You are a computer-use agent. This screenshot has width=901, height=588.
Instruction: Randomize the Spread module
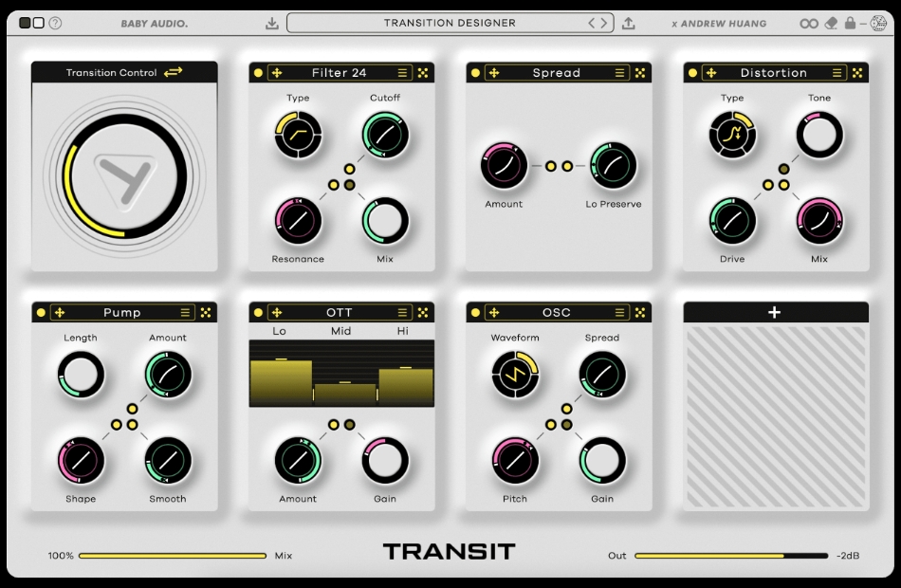(640, 72)
